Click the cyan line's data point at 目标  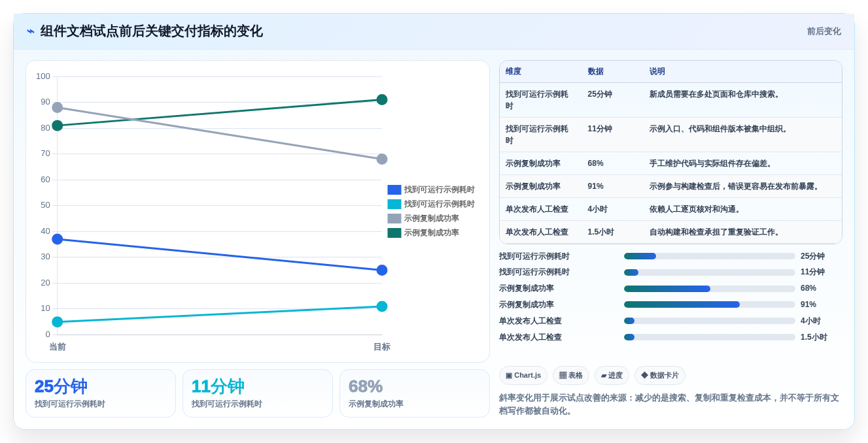(382, 306)
